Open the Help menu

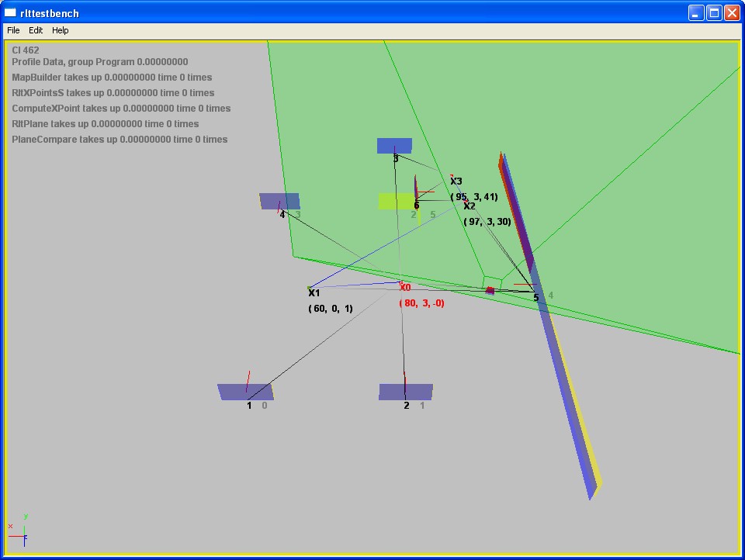pyautogui.click(x=61, y=30)
